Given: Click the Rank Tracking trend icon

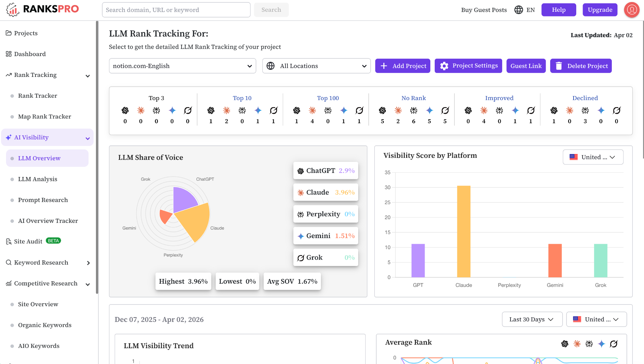Looking at the screenshot, I should click(9, 75).
